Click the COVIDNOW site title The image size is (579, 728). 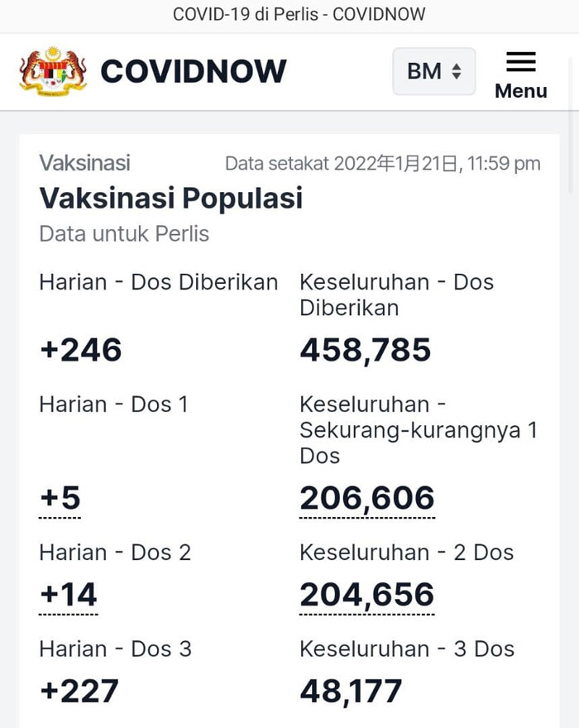(x=194, y=71)
